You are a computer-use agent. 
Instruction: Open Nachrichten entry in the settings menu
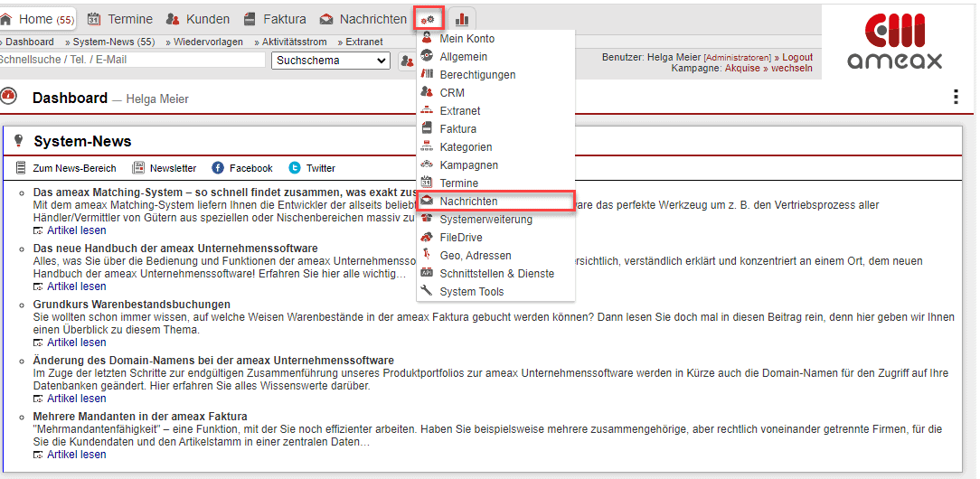click(x=468, y=202)
